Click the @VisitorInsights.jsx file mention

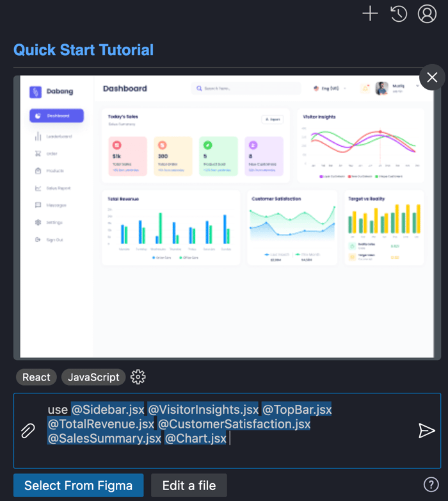click(204, 409)
